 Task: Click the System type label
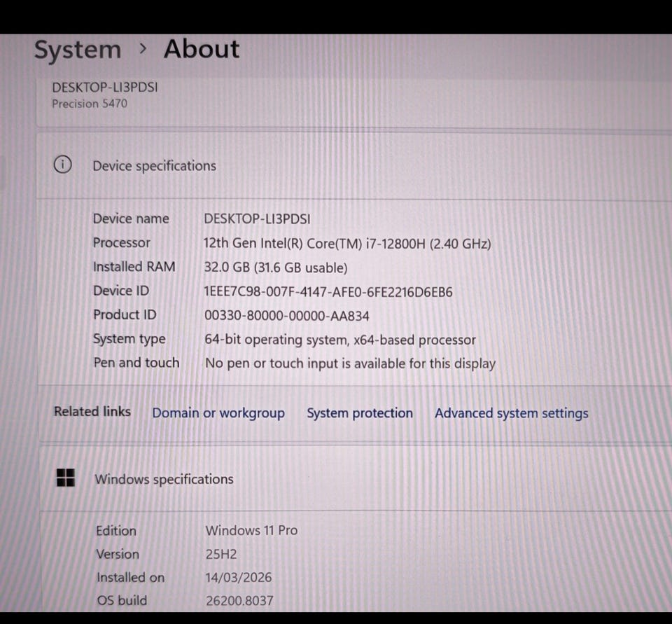(129, 339)
